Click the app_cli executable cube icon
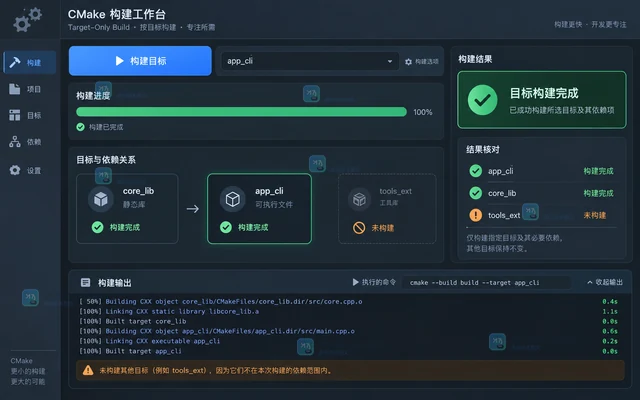The height and width of the screenshot is (400, 640). point(233,199)
